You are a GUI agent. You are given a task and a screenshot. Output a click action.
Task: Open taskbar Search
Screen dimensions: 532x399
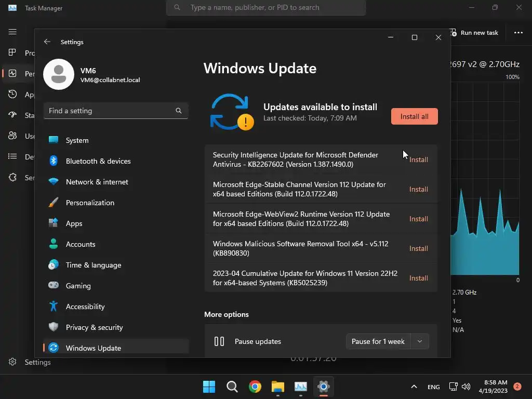[232, 387]
